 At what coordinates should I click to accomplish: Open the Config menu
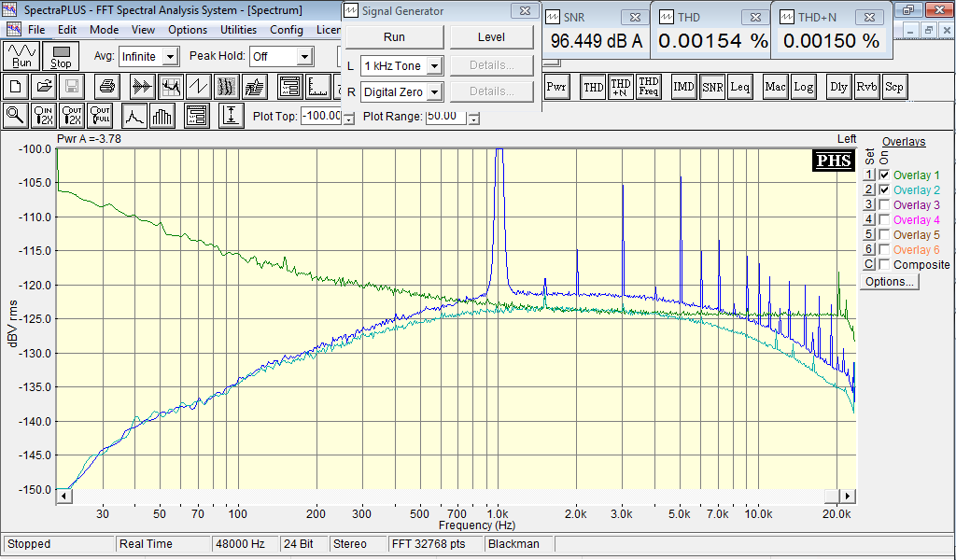(287, 29)
